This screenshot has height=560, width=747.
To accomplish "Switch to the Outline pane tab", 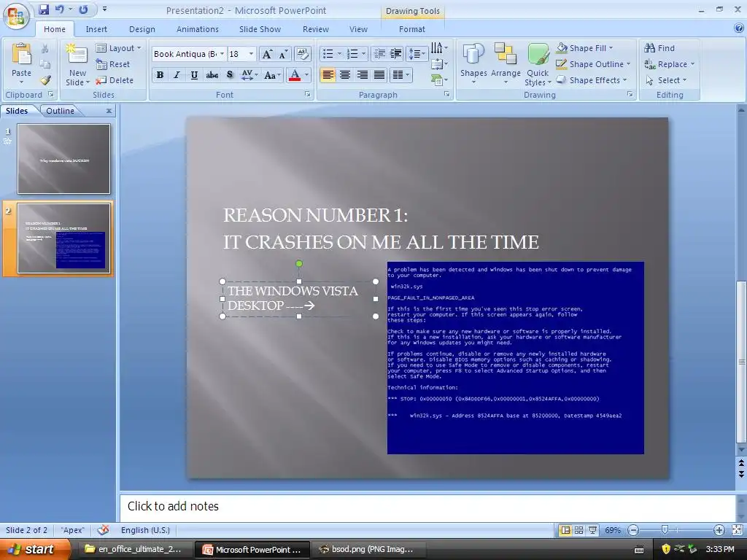I will point(60,111).
